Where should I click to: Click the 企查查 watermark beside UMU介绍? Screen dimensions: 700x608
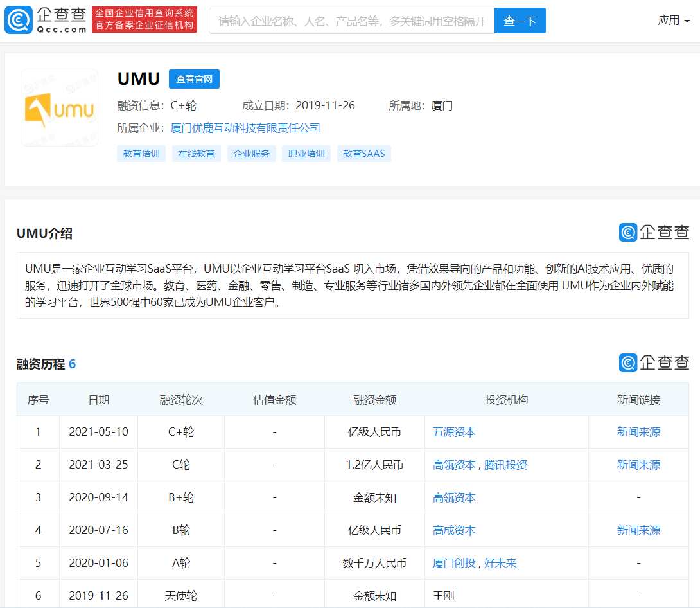(654, 233)
